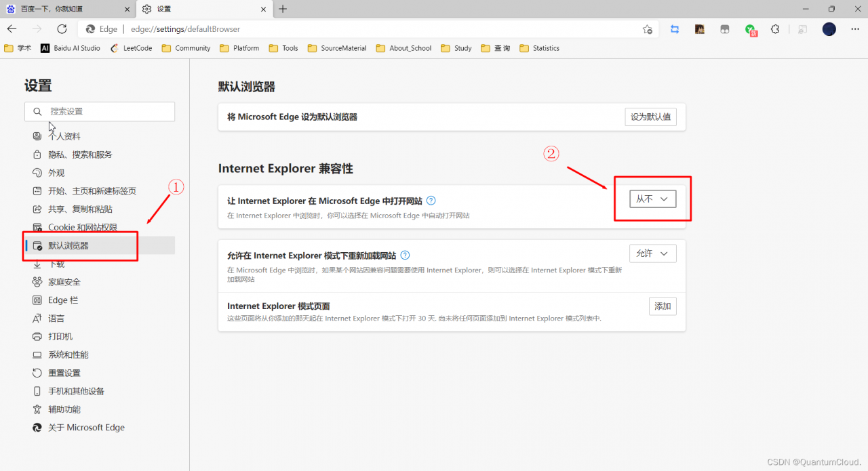Open the Study bookmarks folder
This screenshot has width=868, height=471.
456,48
